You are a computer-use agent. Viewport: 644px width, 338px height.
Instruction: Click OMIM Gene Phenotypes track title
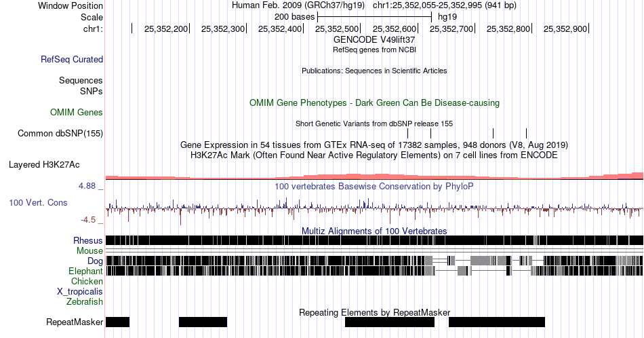[x=375, y=102]
